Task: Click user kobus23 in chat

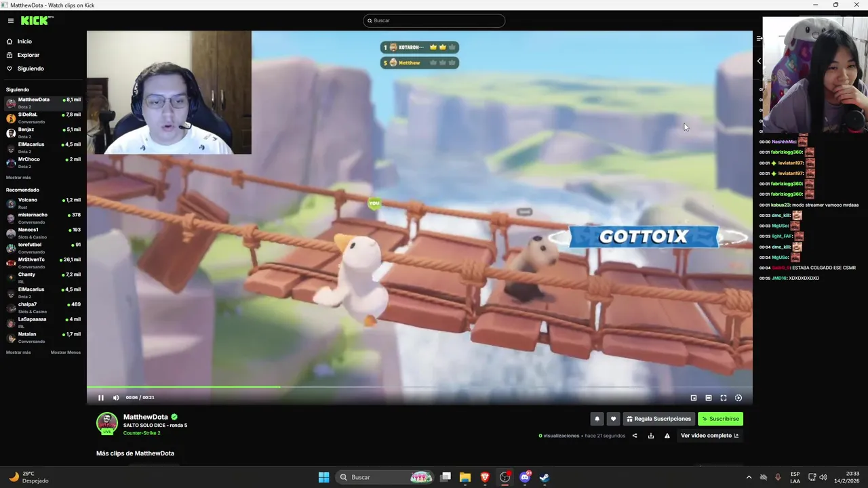Action: coord(781,205)
